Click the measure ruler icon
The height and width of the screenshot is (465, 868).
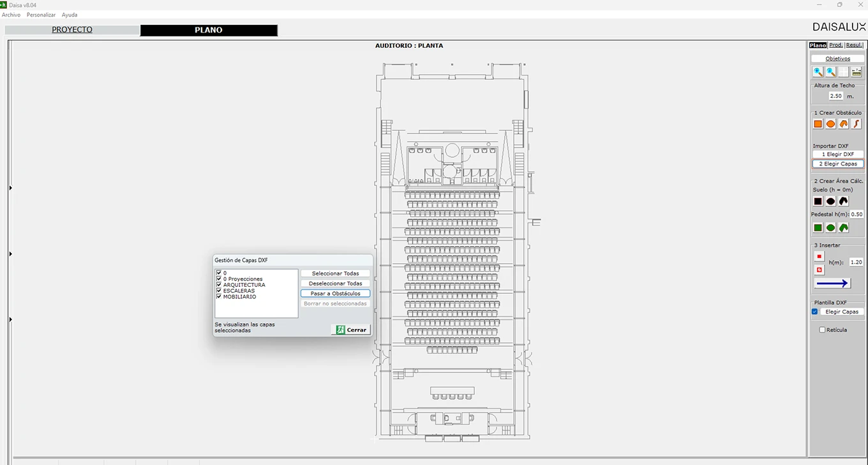pyautogui.click(x=857, y=72)
